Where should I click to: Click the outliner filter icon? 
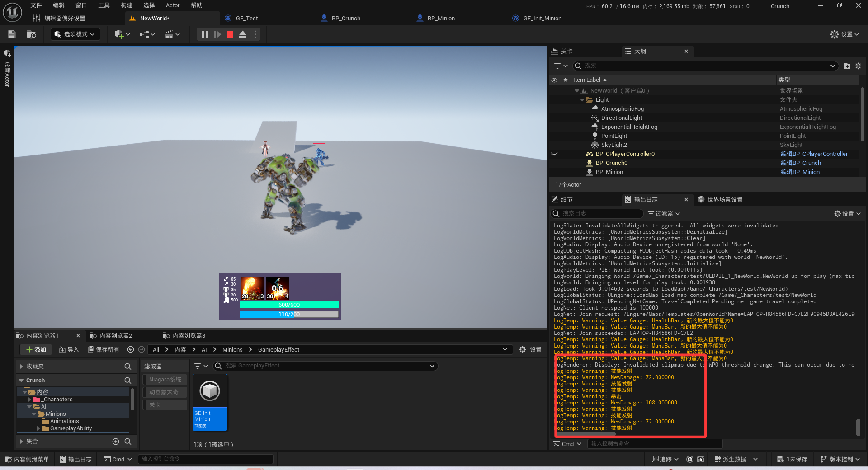coord(561,66)
